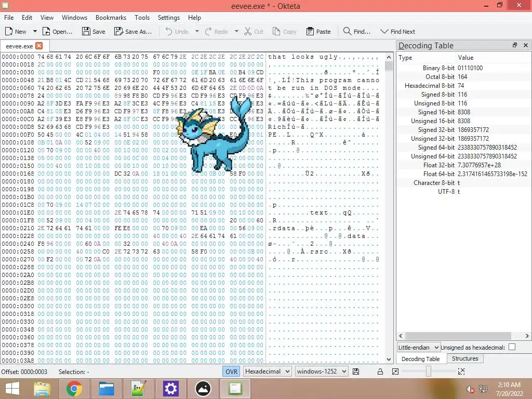Click the Find Next toolbar button
This screenshot has height=399, width=532.
click(x=397, y=32)
